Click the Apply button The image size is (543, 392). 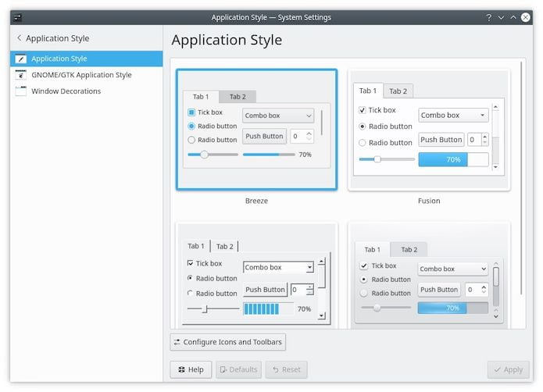(509, 369)
